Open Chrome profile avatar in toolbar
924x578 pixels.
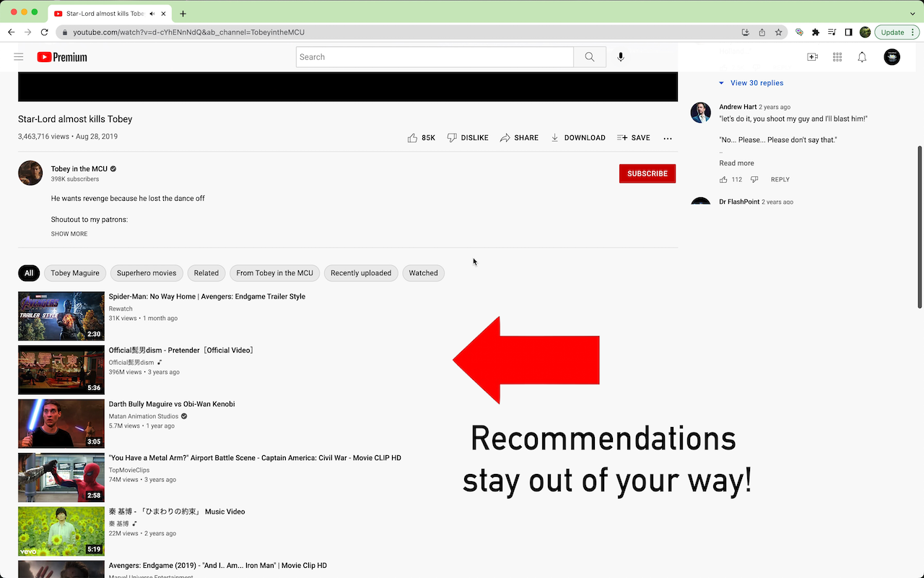(865, 32)
